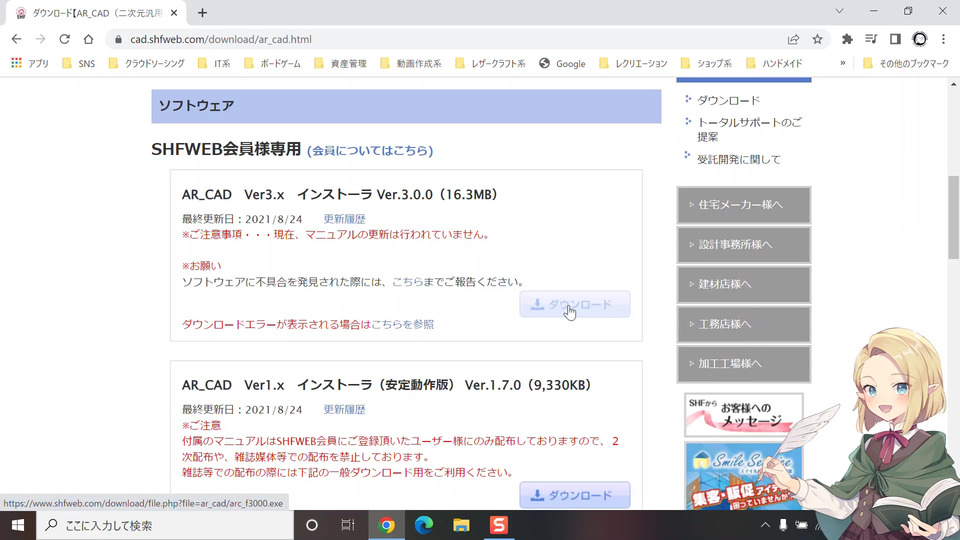Share this page via address bar icon
This screenshot has width=960, height=540.
tap(793, 39)
